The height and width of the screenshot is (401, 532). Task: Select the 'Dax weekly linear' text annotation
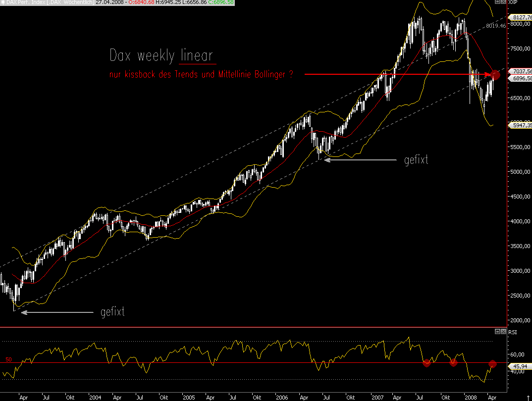[x=161, y=55]
